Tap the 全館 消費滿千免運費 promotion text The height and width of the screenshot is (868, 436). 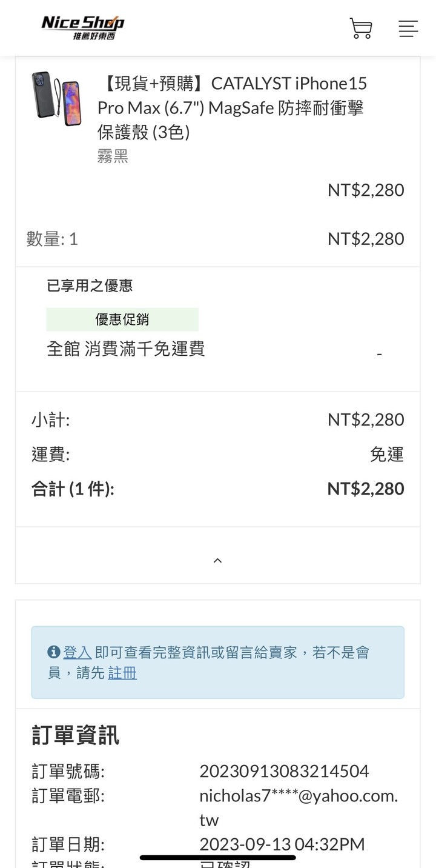click(126, 349)
